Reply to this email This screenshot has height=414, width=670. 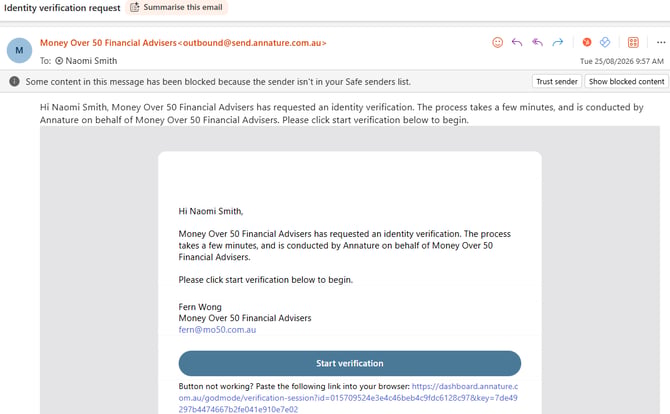517,42
